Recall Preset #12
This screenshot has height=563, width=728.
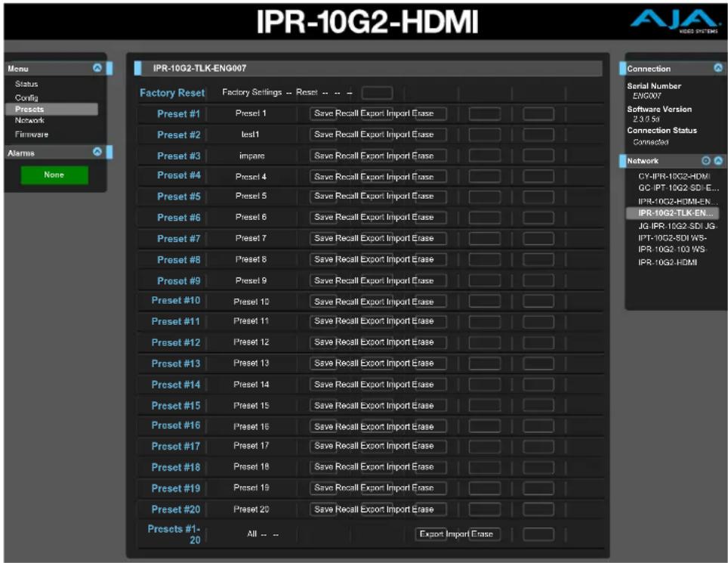(x=347, y=342)
